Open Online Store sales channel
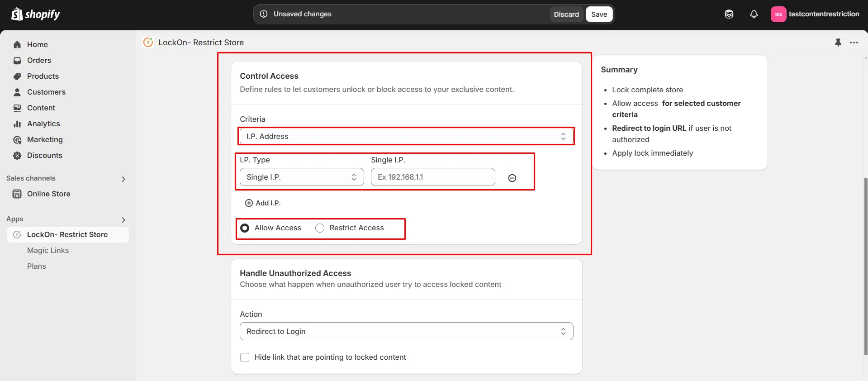 click(49, 194)
